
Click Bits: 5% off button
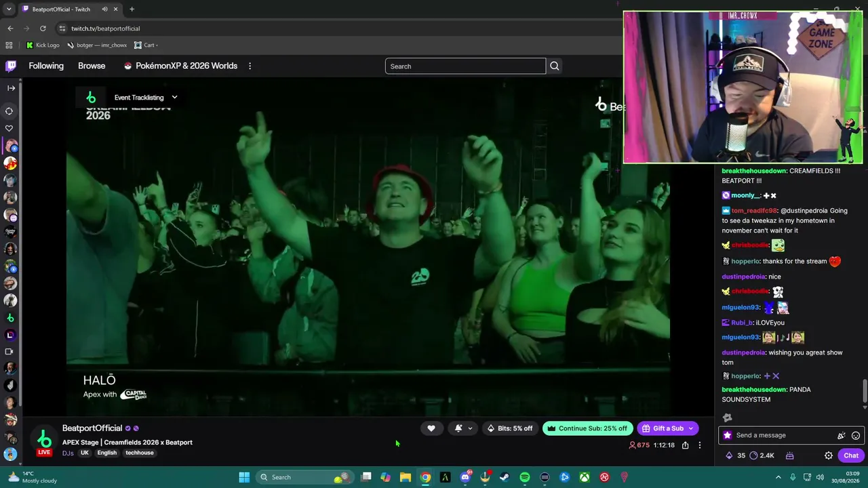(510, 428)
